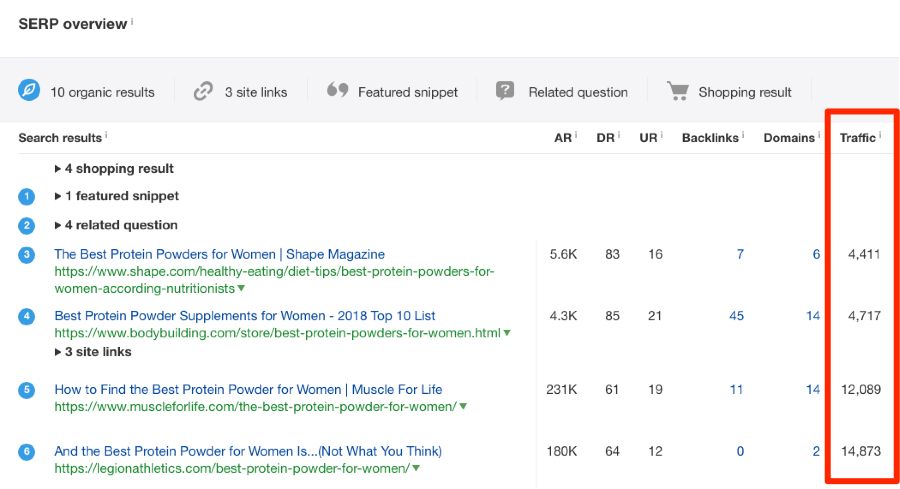The height and width of the screenshot is (489, 900).
Task: Click backlinks count 45 for bodybuilding.com
Action: pos(736,316)
